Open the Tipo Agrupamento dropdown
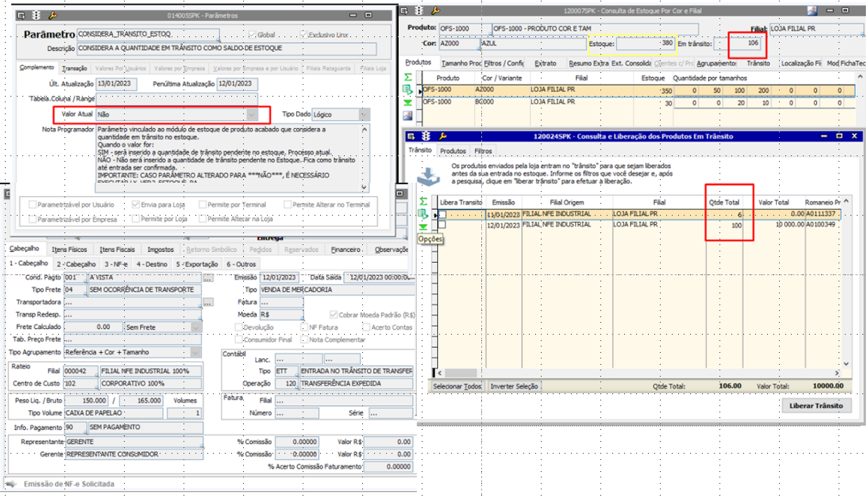Image resolution: width=868 pixels, height=497 pixels. tap(195, 353)
